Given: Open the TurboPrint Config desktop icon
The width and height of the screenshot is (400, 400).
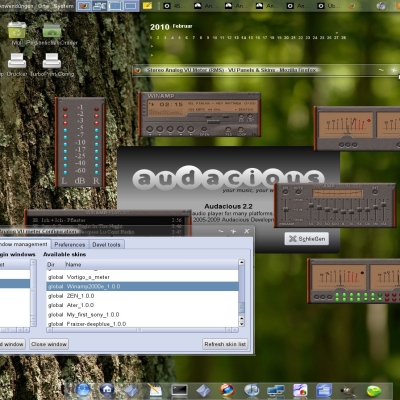Looking at the screenshot, I should (52, 64).
